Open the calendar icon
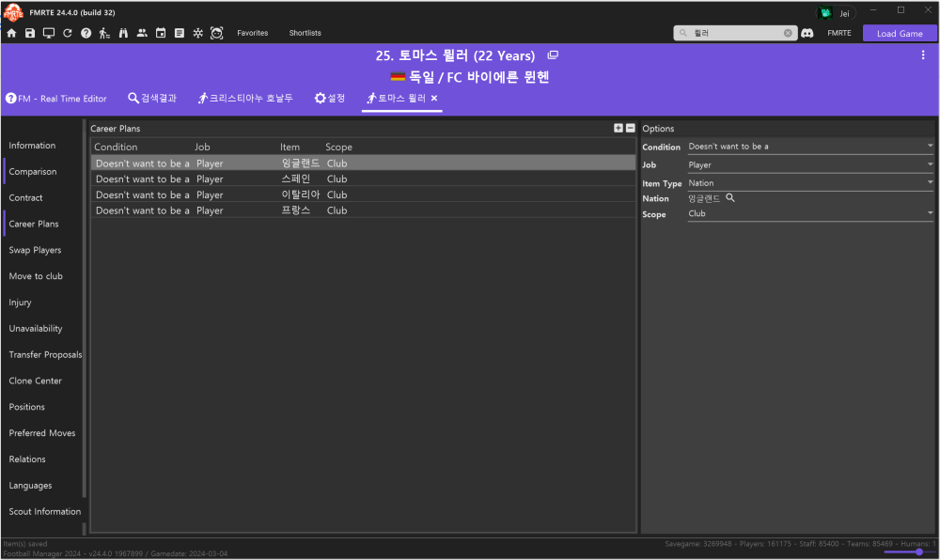 pos(161,33)
